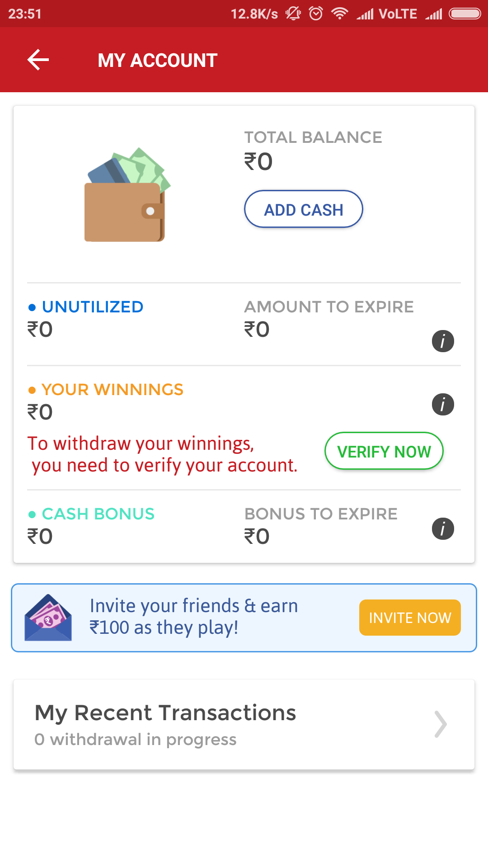Tap the TOTAL BALANCE amount
488x868 pixels.
point(258,162)
